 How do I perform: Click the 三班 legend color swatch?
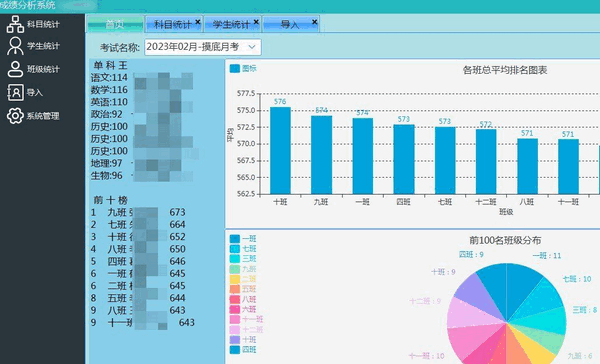(x=235, y=259)
